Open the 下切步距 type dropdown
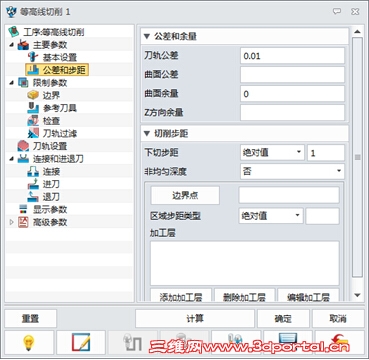The width and height of the screenshot is (369, 360). (x=298, y=153)
